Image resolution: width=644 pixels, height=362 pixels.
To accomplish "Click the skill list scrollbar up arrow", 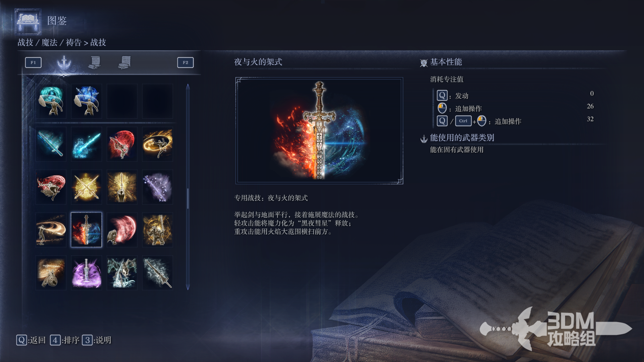I will 188,87.
